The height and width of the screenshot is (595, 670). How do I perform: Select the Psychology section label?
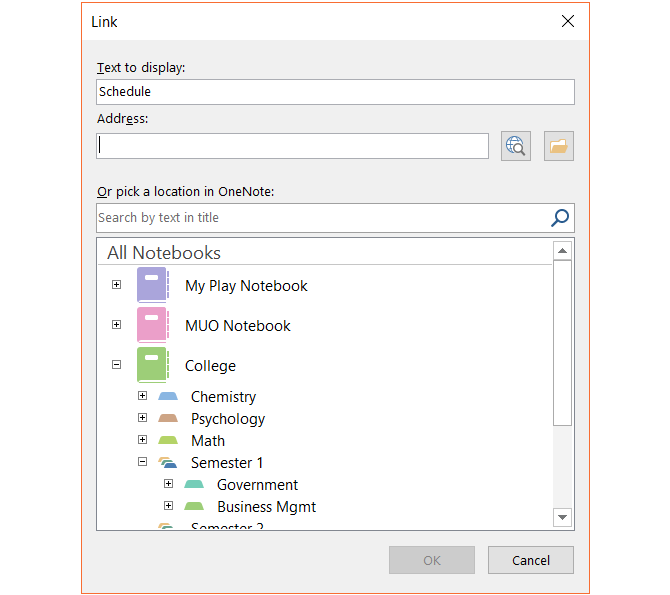point(228,419)
